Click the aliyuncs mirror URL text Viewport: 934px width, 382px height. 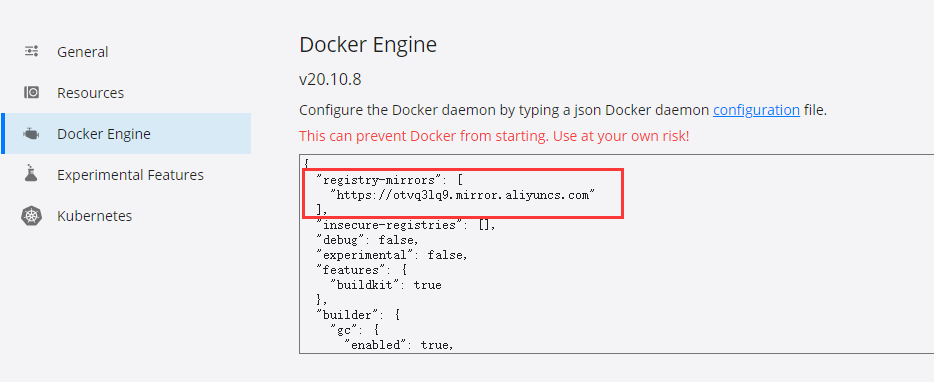coord(463,195)
